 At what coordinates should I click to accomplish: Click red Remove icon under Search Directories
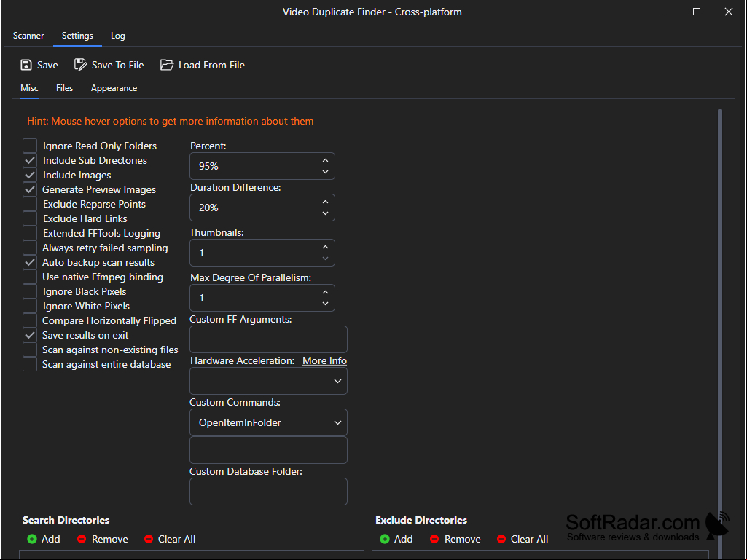(82, 539)
